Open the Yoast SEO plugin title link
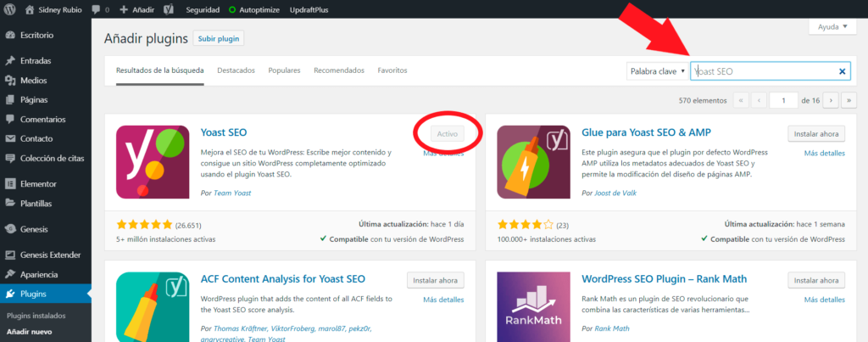 coord(224,133)
